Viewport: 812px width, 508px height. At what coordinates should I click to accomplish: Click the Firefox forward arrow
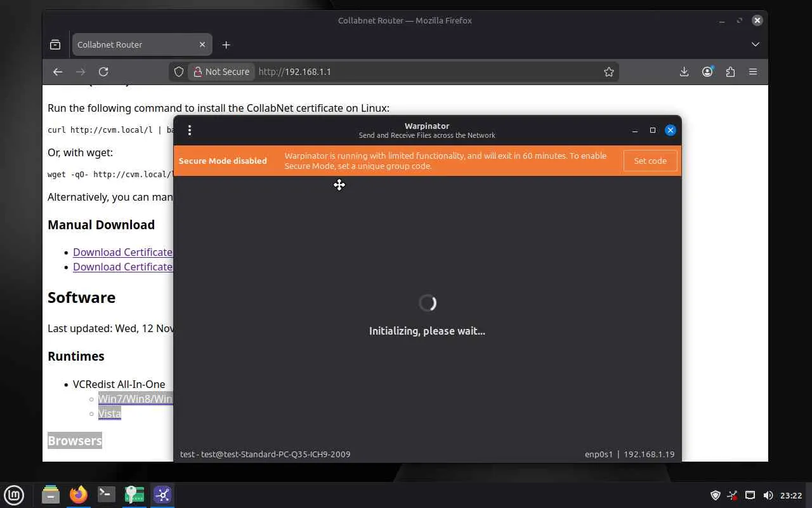[81, 72]
